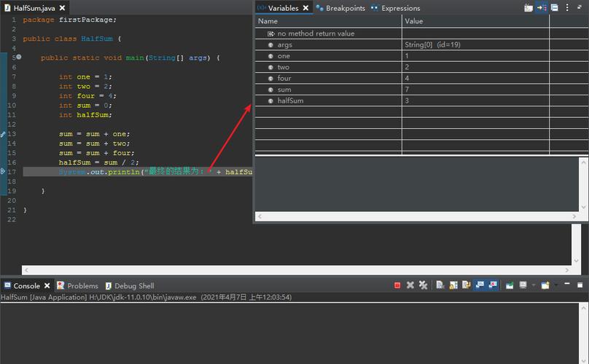This screenshot has width=589, height=364.
Task: Click Console vertical scroll-up arrow
Action: pyautogui.click(x=583, y=308)
